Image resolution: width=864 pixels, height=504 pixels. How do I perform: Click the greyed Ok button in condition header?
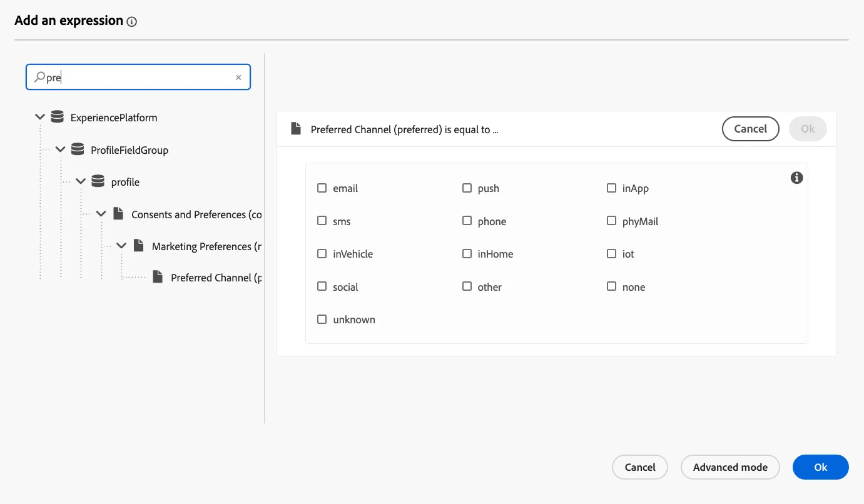(x=808, y=129)
